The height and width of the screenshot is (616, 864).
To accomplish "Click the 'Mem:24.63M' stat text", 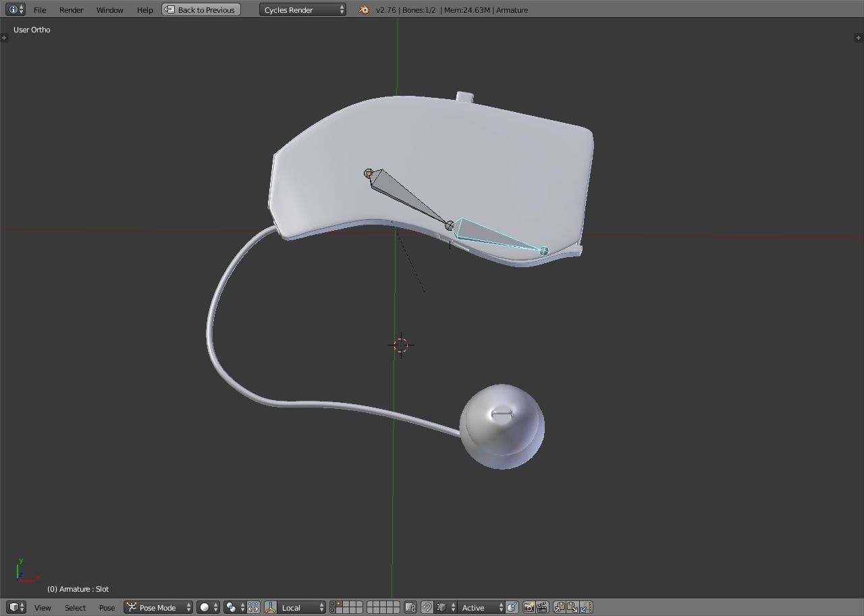I will [x=467, y=10].
